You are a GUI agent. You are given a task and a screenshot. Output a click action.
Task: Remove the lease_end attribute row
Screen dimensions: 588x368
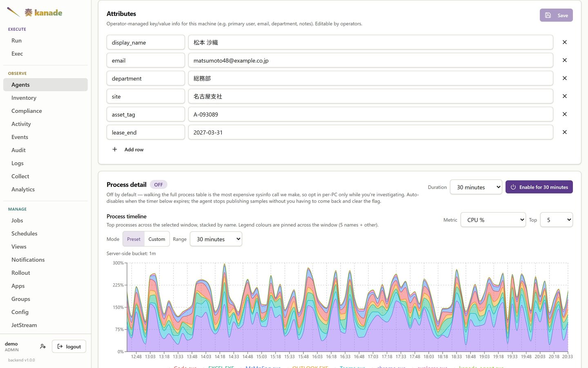pyautogui.click(x=565, y=132)
